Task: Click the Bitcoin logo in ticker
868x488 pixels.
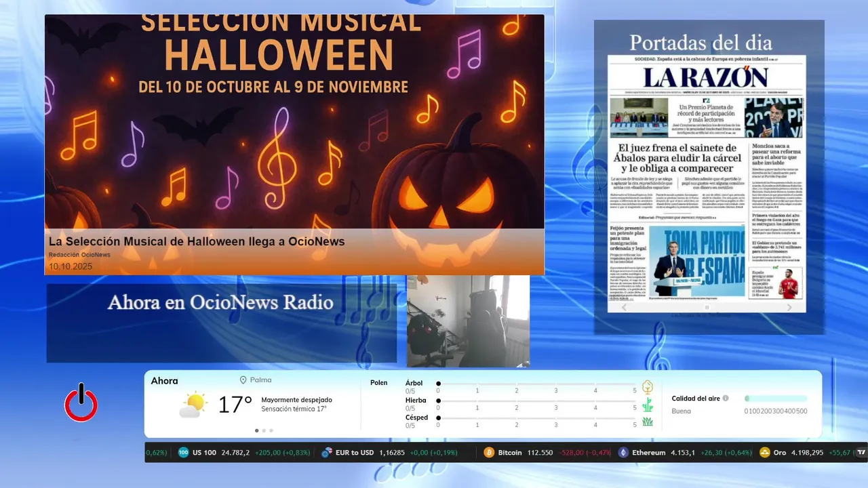Action: coord(489,453)
